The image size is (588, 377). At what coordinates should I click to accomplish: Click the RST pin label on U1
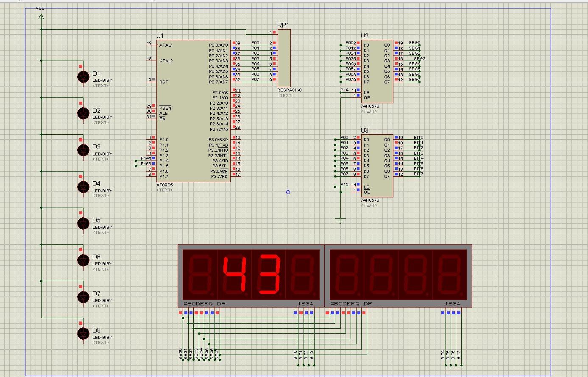click(x=164, y=82)
